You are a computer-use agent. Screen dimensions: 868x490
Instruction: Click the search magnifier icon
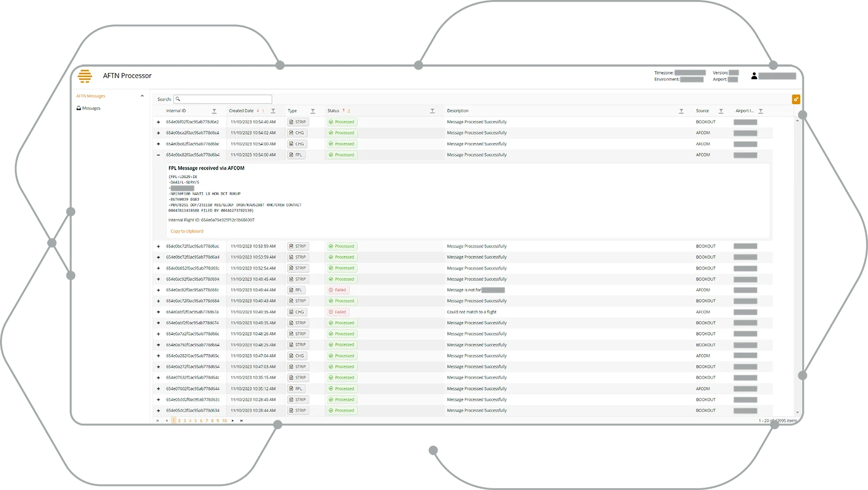point(178,100)
